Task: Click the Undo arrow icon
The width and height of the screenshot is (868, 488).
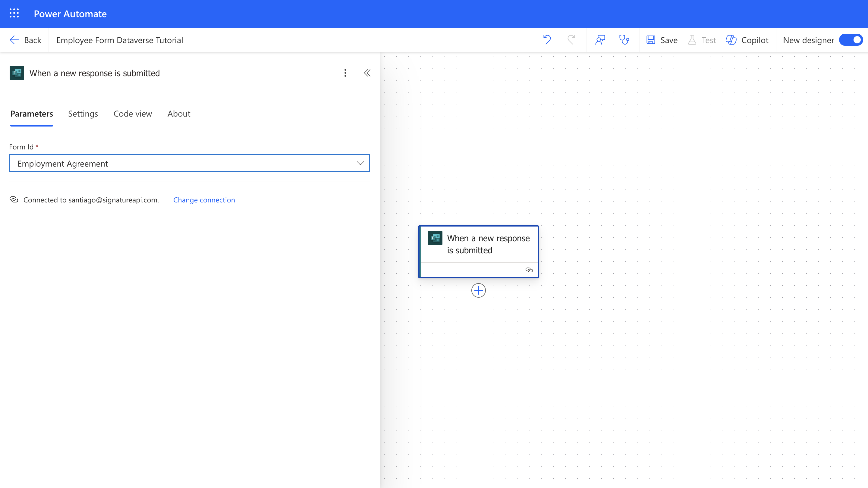Action: pyautogui.click(x=547, y=40)
